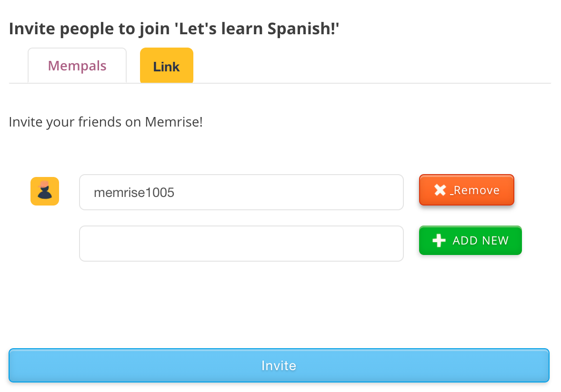Image resolution: width=561 pixels, height=392 pixels.
Task: Click the empty username input field
Action: click(241, 244)
